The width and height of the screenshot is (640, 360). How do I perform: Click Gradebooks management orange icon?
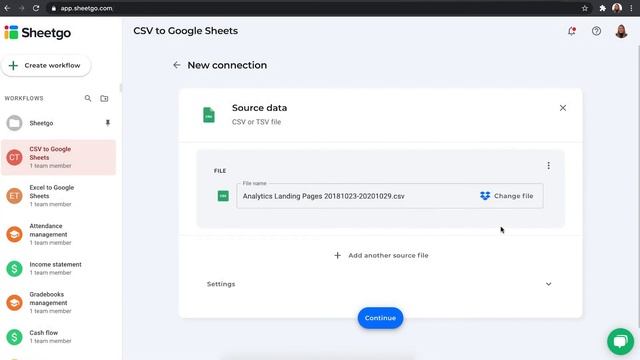14,302
